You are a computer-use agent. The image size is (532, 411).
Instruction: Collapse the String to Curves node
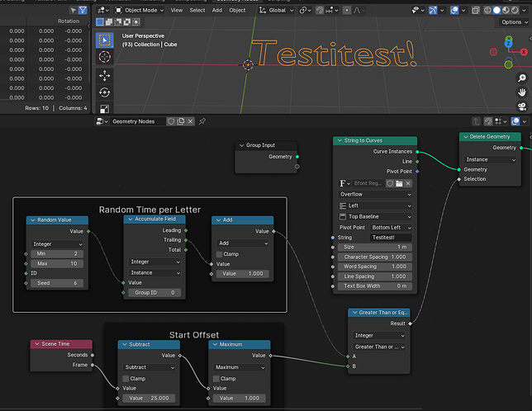tap(340, 140)
